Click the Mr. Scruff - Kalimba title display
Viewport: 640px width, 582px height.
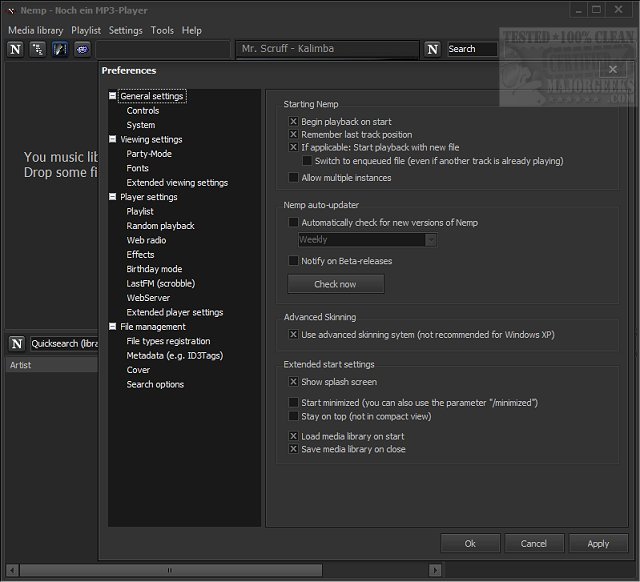(328, 49)
